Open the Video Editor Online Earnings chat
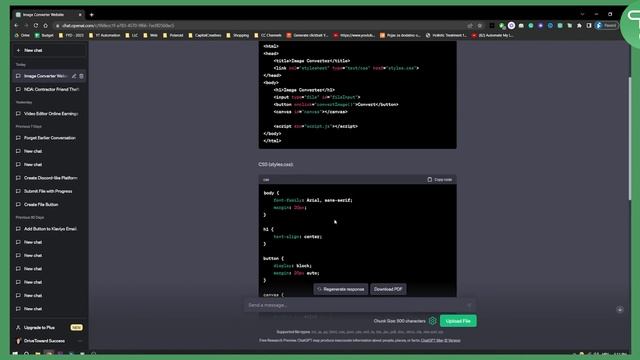Screen dimensions: 640x360 (49, 113)
